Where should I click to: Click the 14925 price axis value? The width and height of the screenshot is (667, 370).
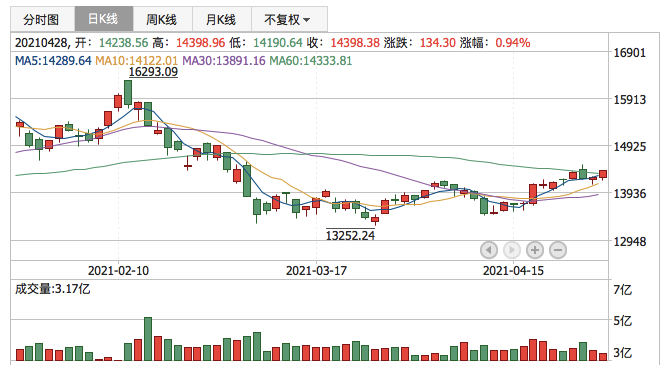pyautogui.click(x=630, y=147)
